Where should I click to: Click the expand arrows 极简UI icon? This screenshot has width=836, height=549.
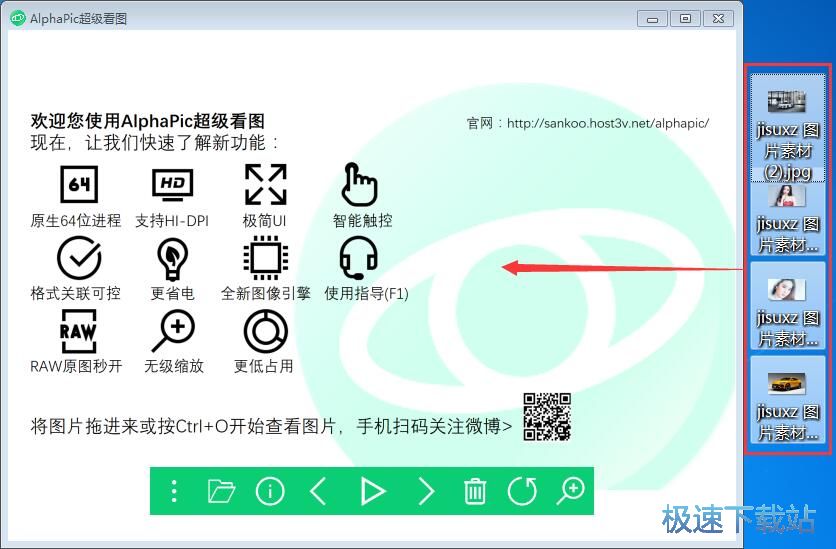pos(266,184)
